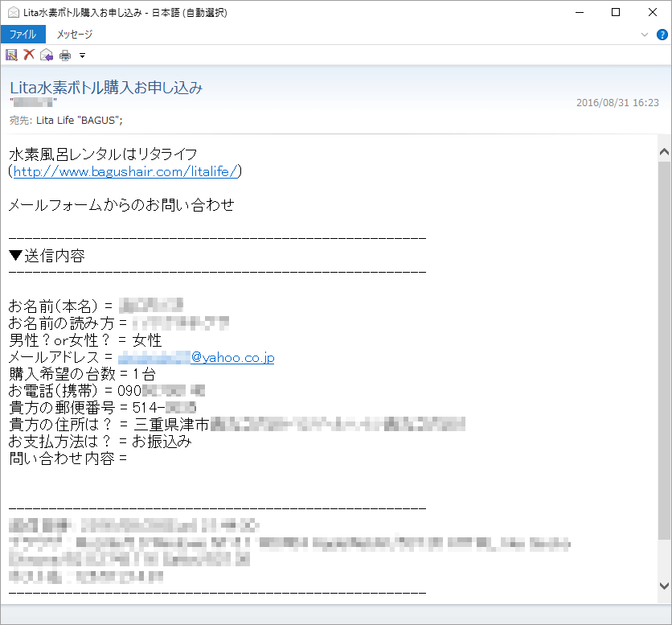Open help via the blue question mark
This screenshot has width=672, height=625.
[x=662, y=35]
